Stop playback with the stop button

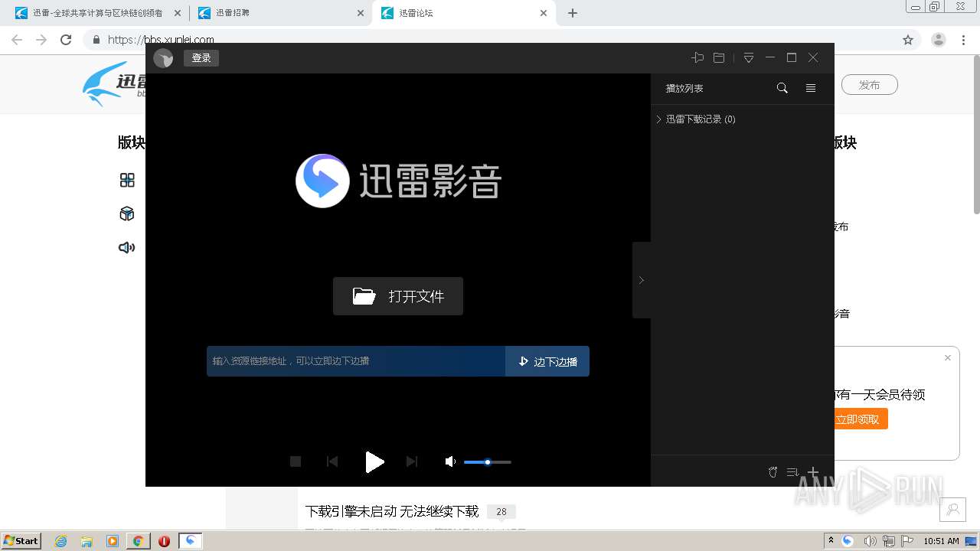click(x=296, y=461)
